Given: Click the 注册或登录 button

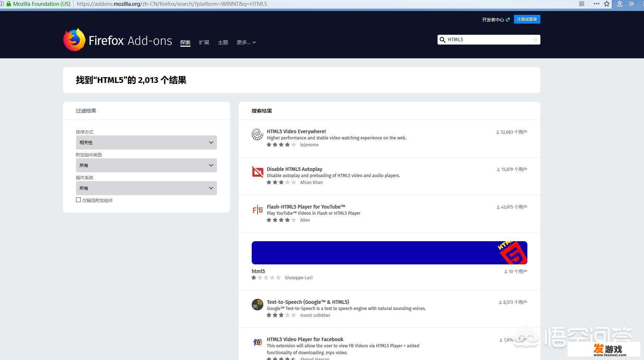Looking at the screenshot, I should (527, 19).
